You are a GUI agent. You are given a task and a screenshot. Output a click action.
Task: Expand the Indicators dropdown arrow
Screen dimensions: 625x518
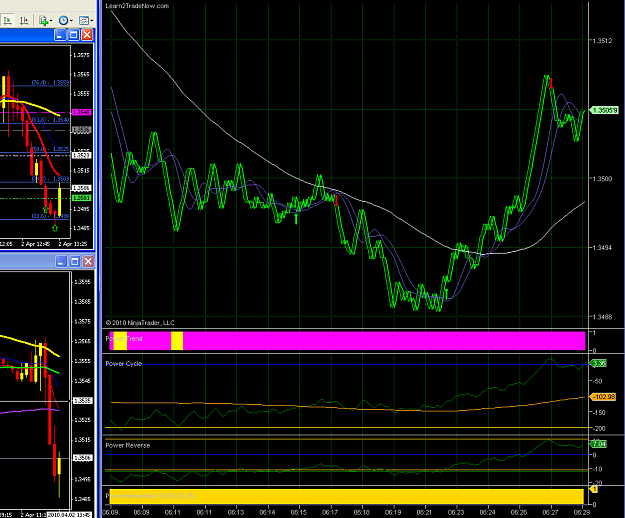(x=51, y=21)
